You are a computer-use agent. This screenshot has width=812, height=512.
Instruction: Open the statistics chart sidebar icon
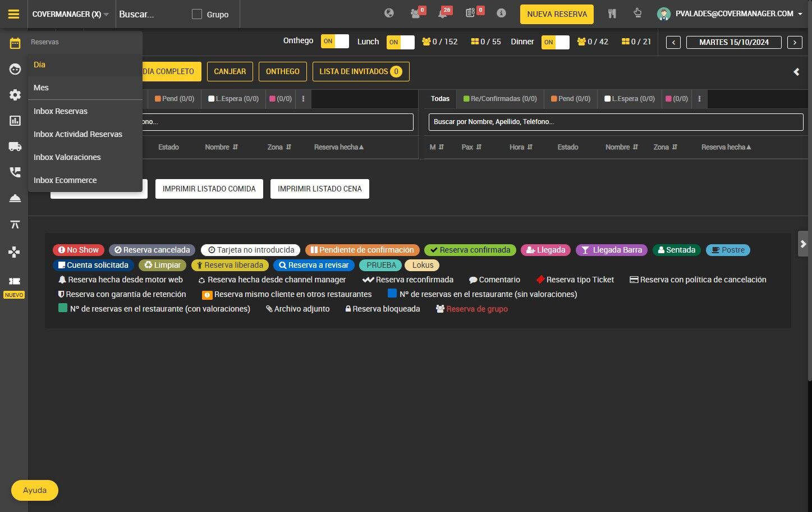point(15,121)
